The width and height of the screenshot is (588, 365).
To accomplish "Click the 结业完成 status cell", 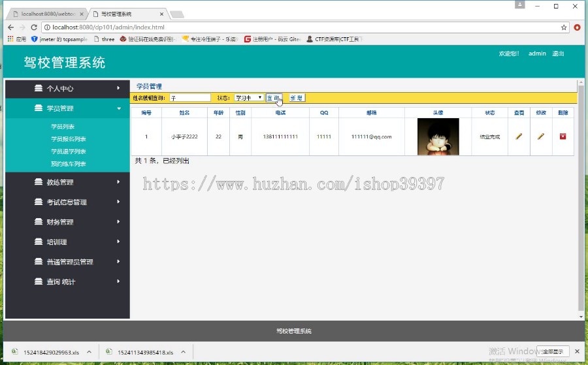I will click(x=490, y=136).
